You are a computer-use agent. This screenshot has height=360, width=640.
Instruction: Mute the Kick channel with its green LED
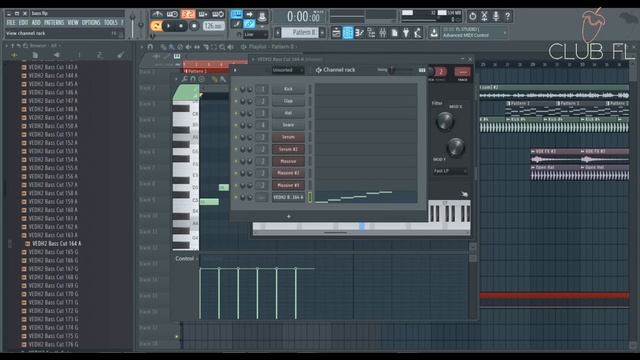pyautogui.click(x=236, y=89)
